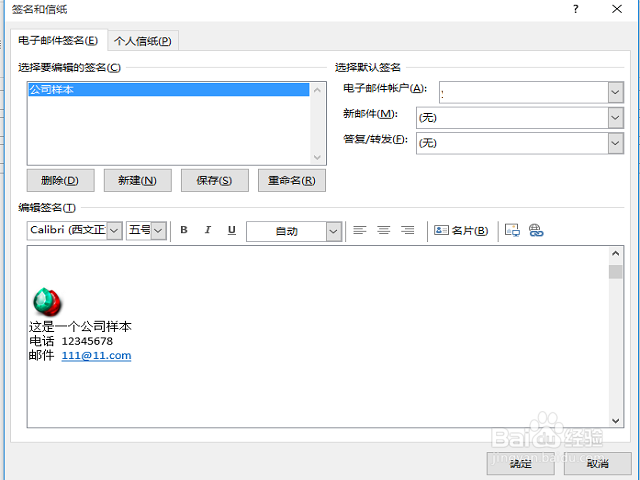Image resolution: width=640 pixels, height=480 pixels.
Task: Open the 答复/转发 signature dropdown
Action: (x=616, y=143)
